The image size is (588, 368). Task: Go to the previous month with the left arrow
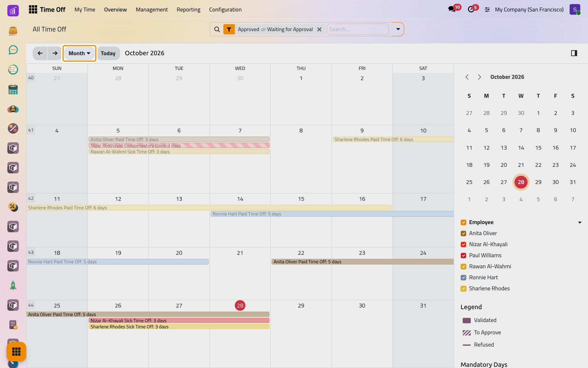(40, 53)
